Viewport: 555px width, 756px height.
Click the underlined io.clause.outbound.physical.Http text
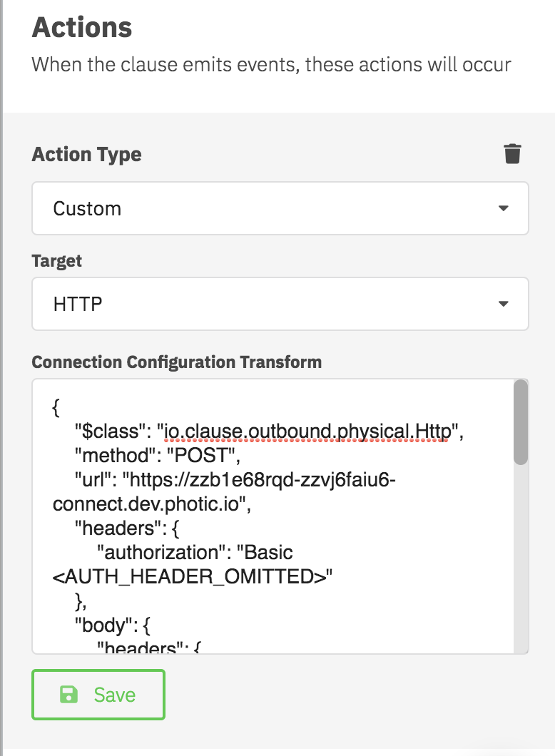click(x=309, y=431)
